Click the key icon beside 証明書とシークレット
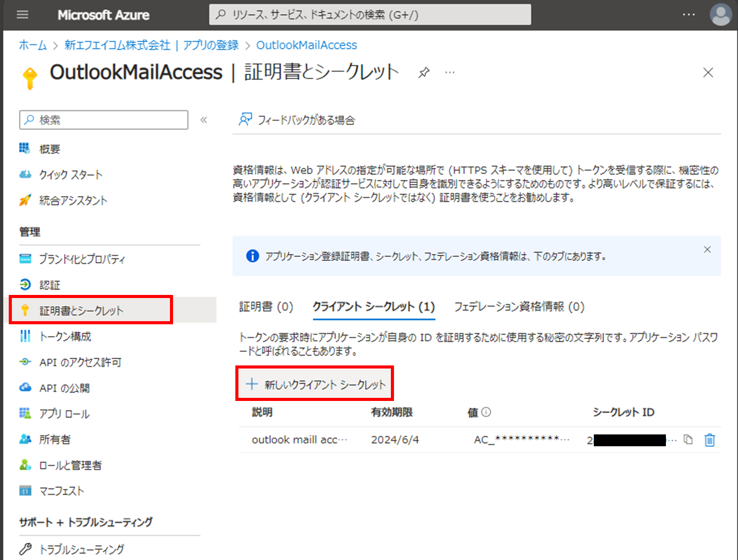 tap(25, 310)
